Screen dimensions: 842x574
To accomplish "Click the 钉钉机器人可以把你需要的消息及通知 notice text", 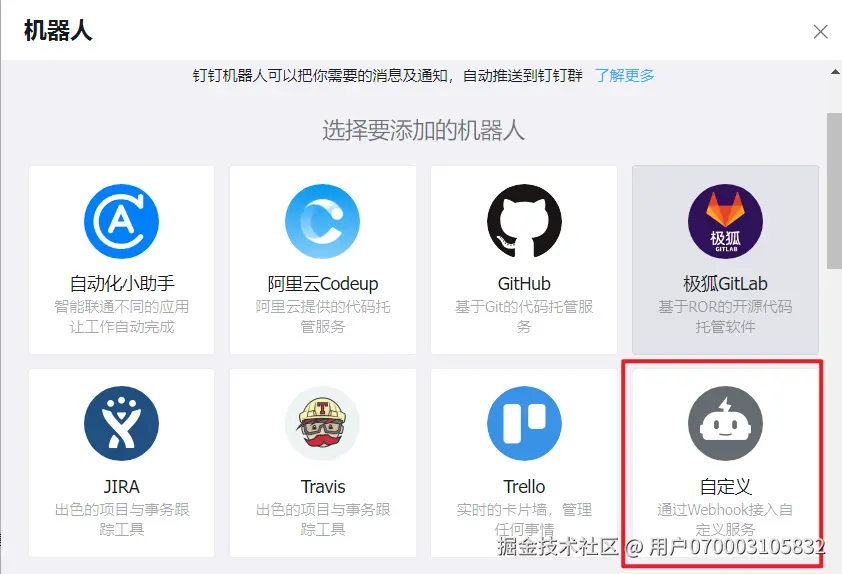I will tap(387, 75).
